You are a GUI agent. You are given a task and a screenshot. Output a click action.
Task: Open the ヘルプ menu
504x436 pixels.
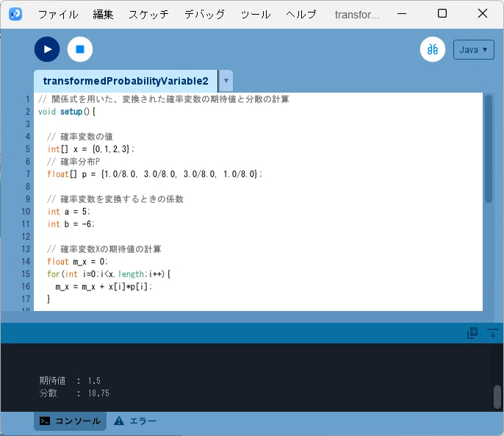(x=301, y=15)
